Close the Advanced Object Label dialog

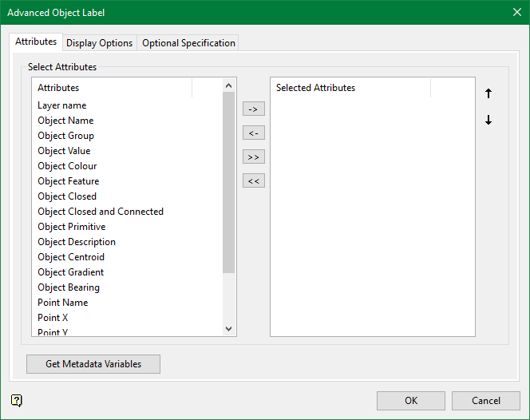[516, 12]
